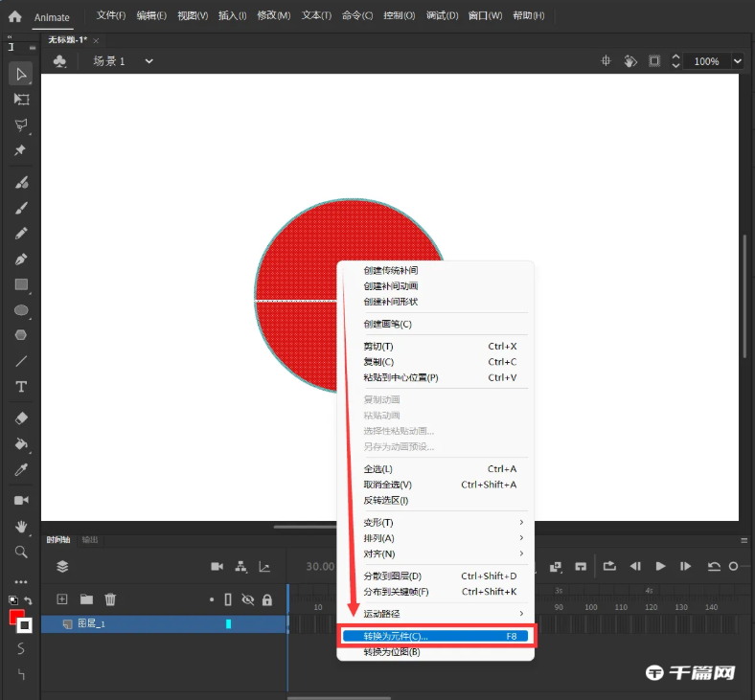Click the 100% zoom field
The image size is (755, 700).
coord(706,61)
